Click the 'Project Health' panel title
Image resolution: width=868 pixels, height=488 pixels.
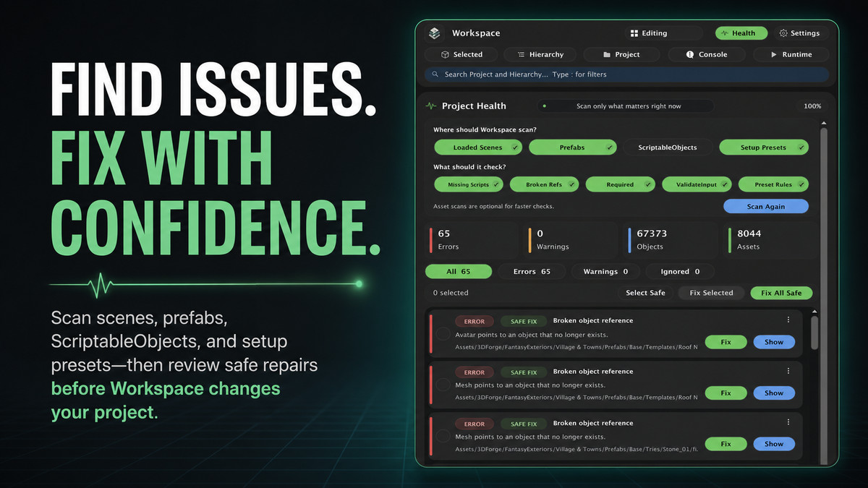click(474, 106)
